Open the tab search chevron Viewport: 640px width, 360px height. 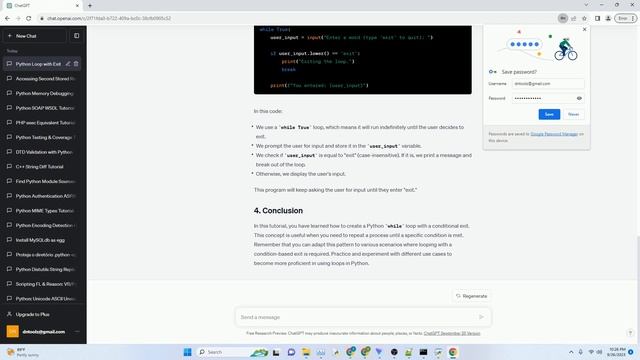click(586, 5)
